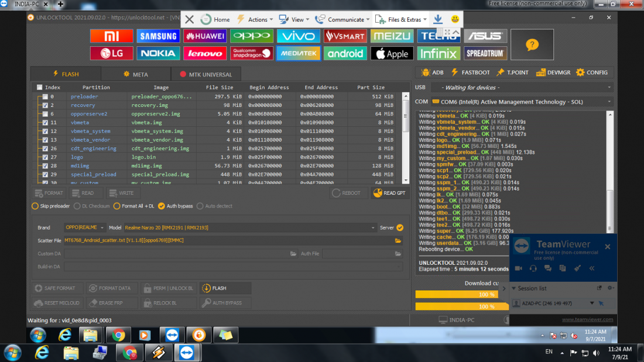The image size is (644, 362).
Task: Expand TeamViewer Files & Extras menu
Action: 401,19
